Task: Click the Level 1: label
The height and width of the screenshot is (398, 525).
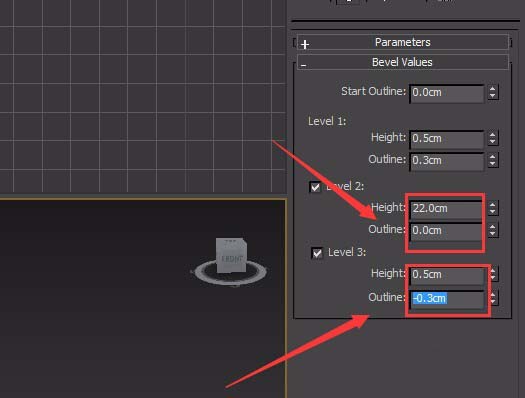Action: tap(327, 121)
